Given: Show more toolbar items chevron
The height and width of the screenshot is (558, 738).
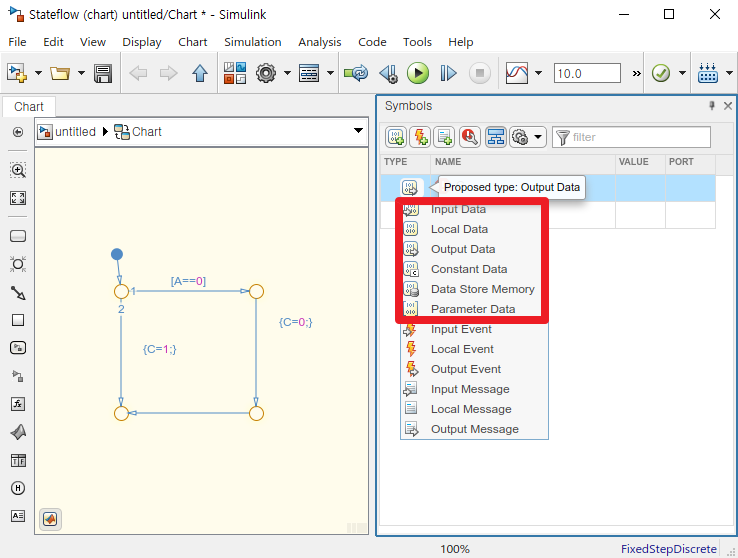Looking at the screenshot, I should pyautogui.click(x=636, y=73).
